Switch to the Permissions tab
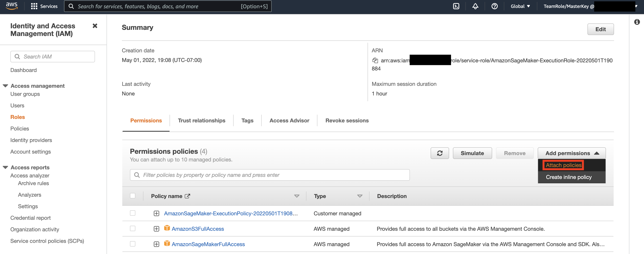Screen dimensions: 644x254 pos(146,121)
